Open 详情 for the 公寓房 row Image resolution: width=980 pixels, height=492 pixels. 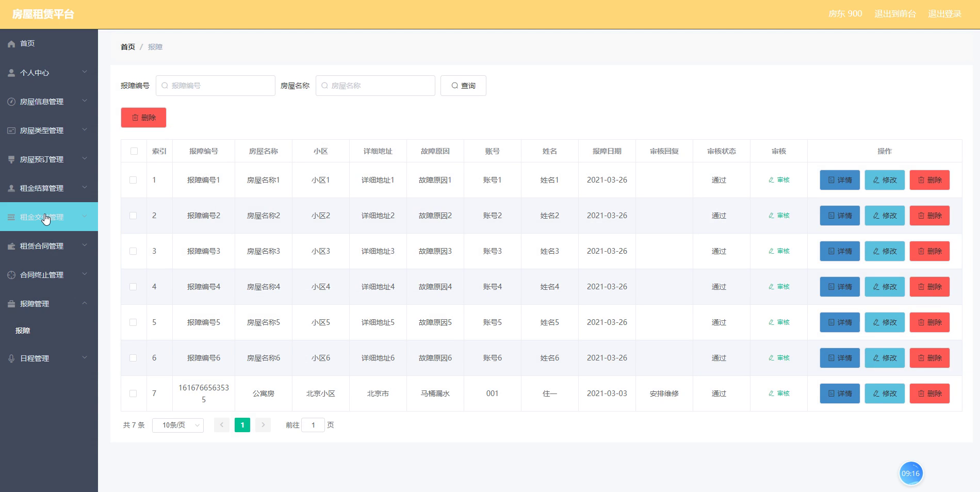(x=840, y=393)
